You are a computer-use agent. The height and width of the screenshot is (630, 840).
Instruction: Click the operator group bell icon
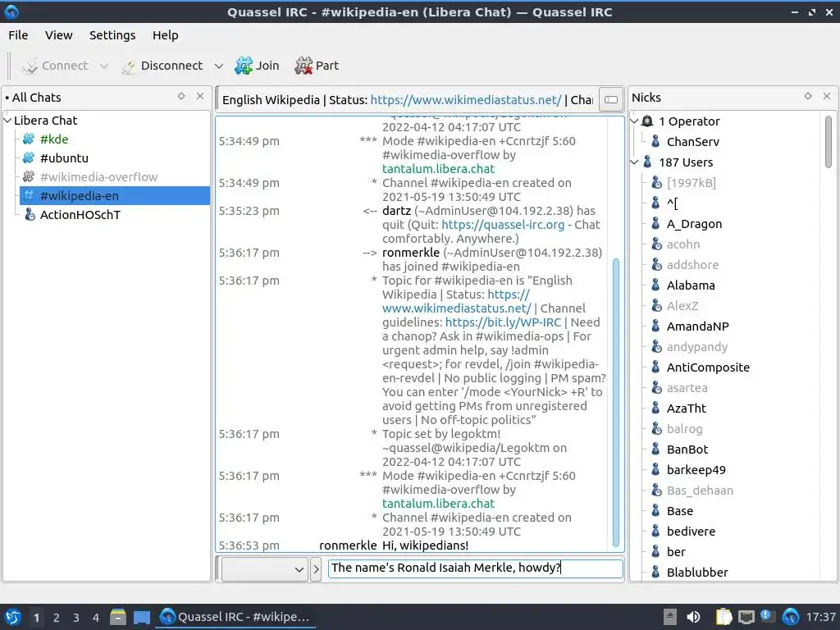(x=647, y=121)
